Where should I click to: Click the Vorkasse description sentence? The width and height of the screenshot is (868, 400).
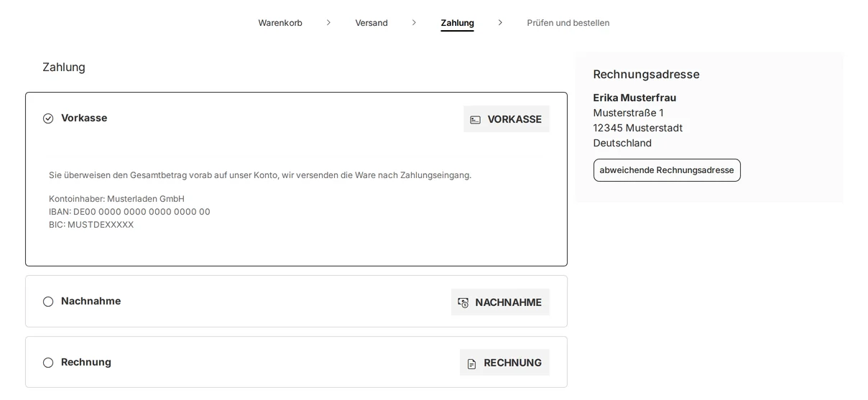[x=260, y=175]
